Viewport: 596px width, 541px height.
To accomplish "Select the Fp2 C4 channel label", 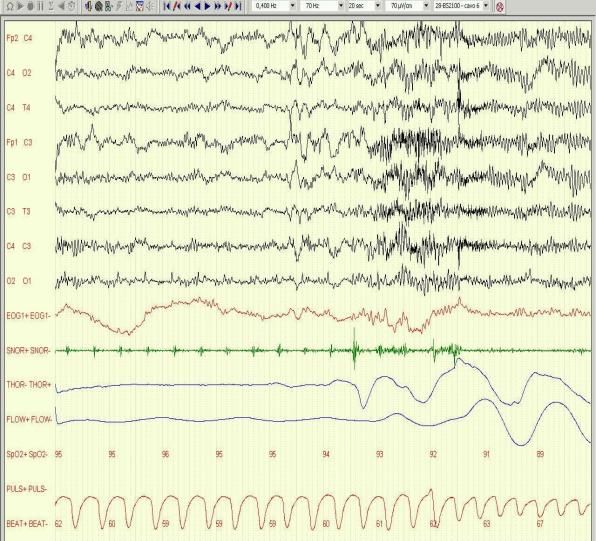I will click(x=19, y=38).
